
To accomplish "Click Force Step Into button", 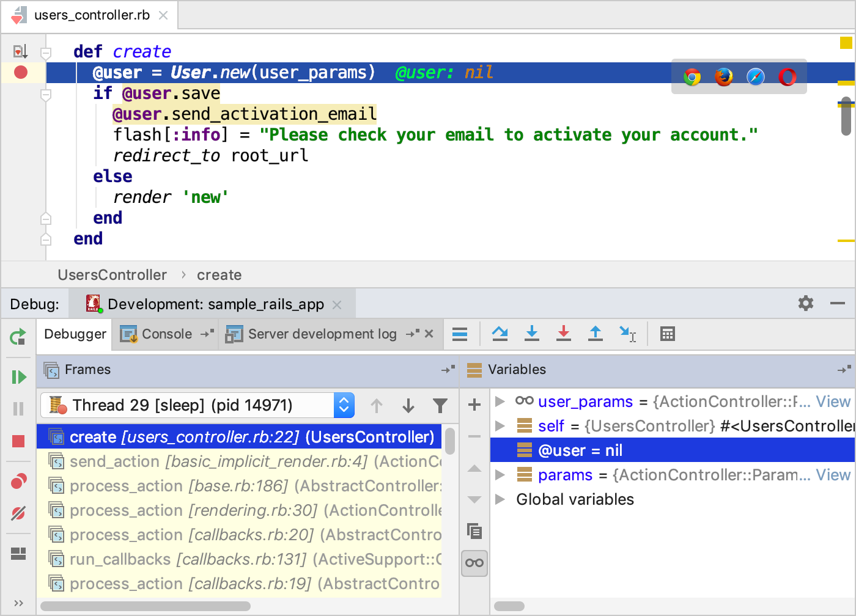I will tap(564, 334).
